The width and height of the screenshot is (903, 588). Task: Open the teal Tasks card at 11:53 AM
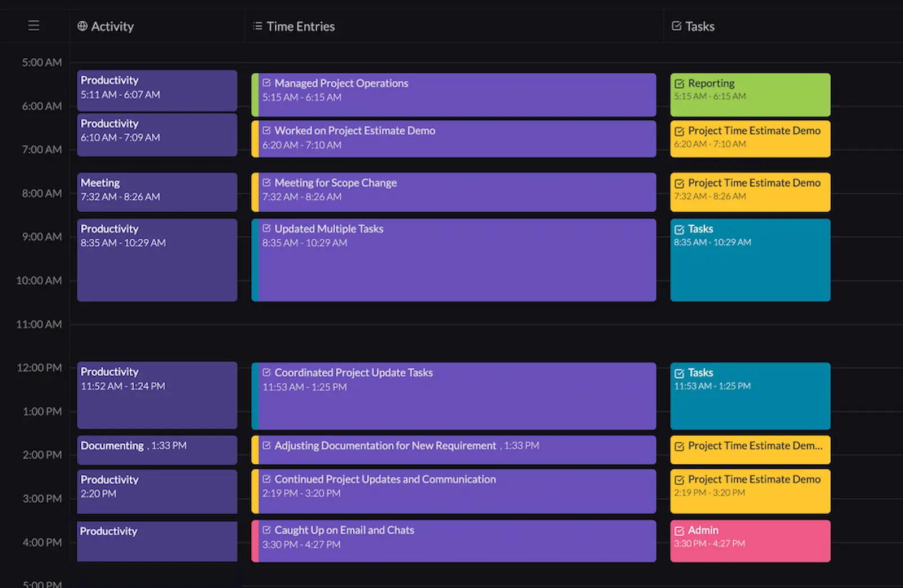tap(749, 395)
